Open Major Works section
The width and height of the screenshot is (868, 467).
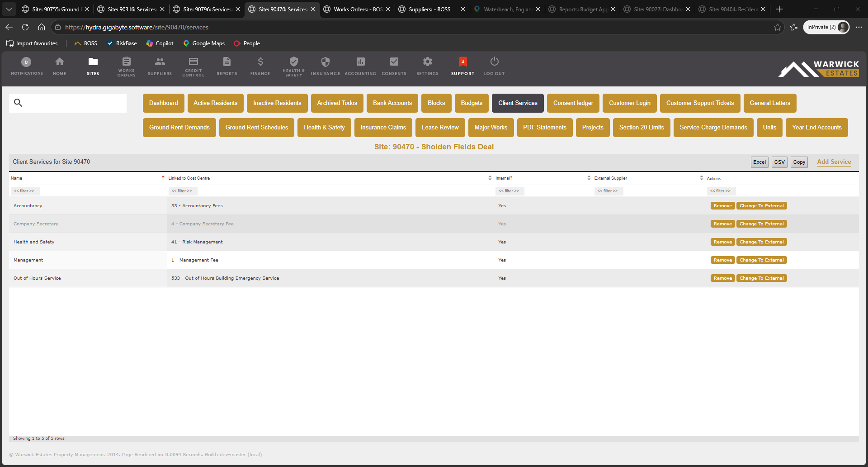click(491, 128)
